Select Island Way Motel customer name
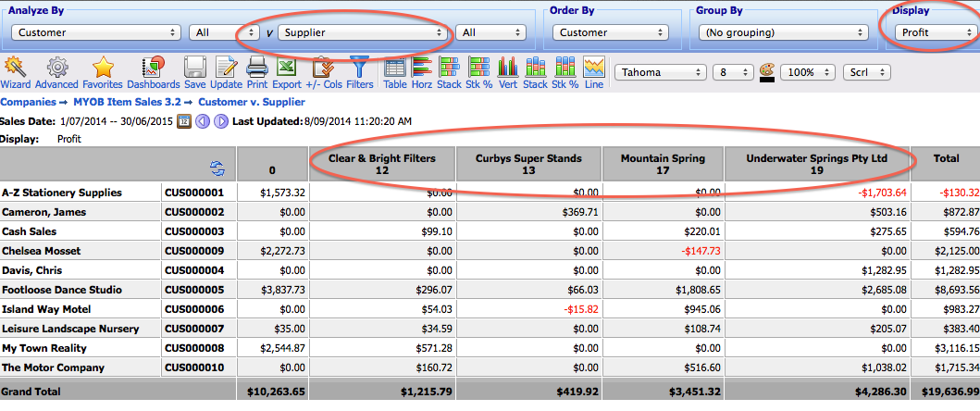980x411 pixels. (x=46, y=309)
